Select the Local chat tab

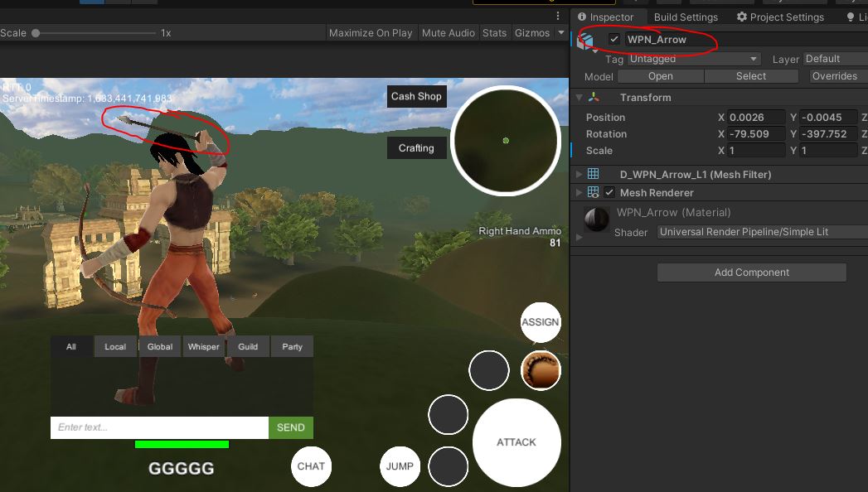(115, 346)
